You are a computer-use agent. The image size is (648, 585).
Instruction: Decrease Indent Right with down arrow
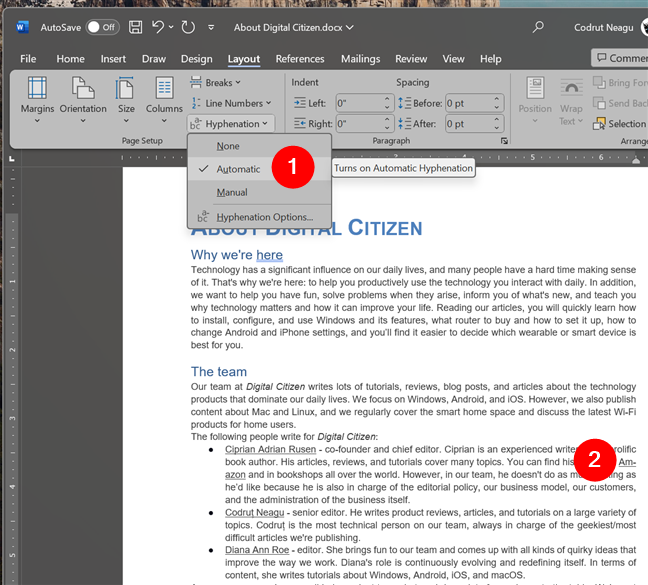click(387, 128)
